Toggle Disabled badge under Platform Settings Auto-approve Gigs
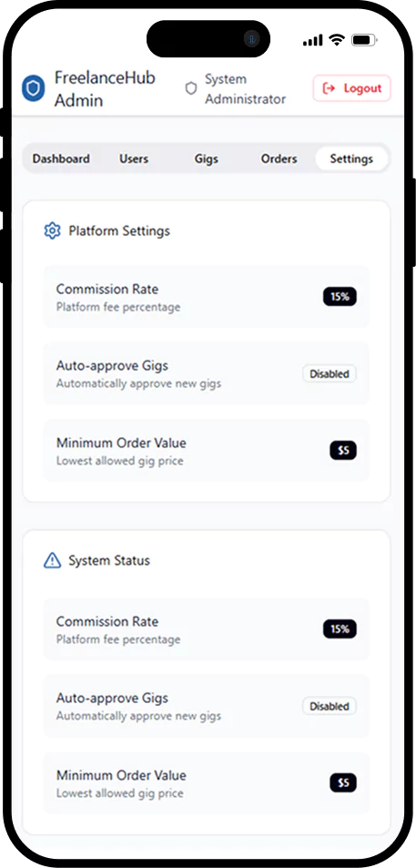416x868 pixels. pyautogui.click(x=330, y=373)
